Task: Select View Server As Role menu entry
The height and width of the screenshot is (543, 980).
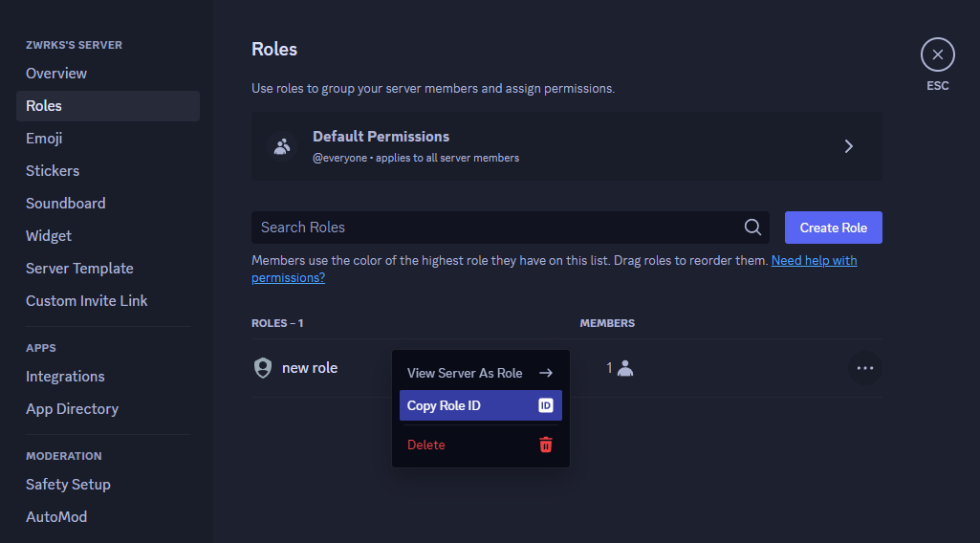Action: coord(481,373)
